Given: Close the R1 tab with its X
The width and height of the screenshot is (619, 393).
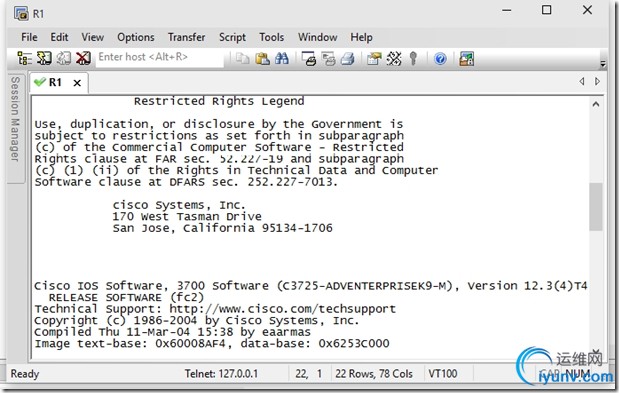Looking at the screenshot, I should point(77,83).
